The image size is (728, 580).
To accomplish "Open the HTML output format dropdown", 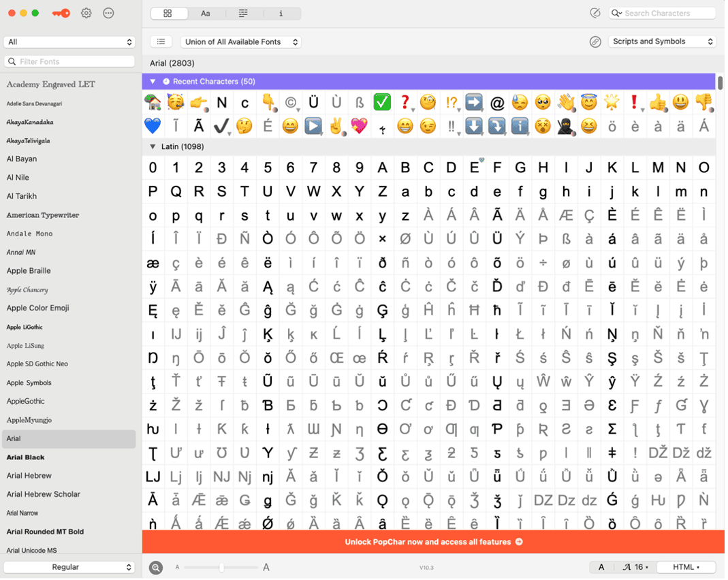I will 686,567.
